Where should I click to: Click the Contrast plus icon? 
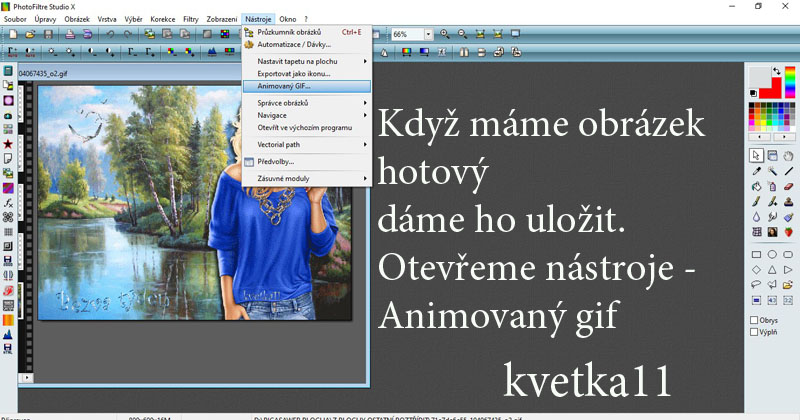(x=110, y=52)
